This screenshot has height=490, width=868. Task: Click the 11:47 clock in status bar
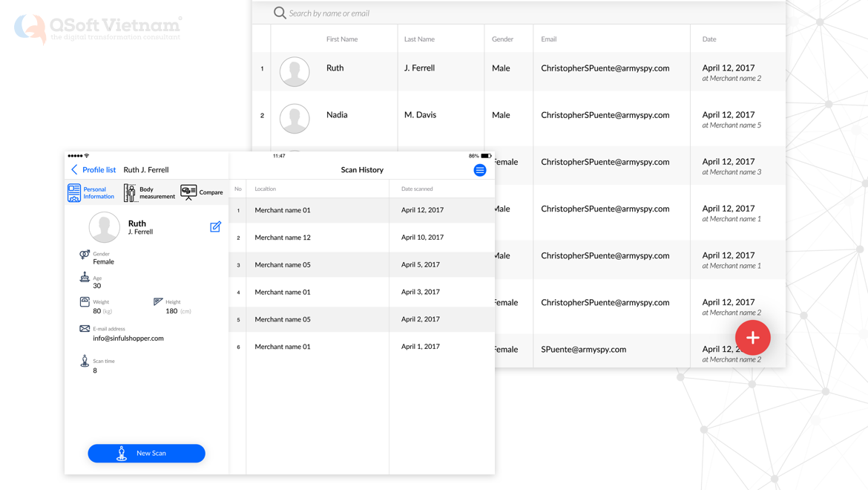(279, 156)
